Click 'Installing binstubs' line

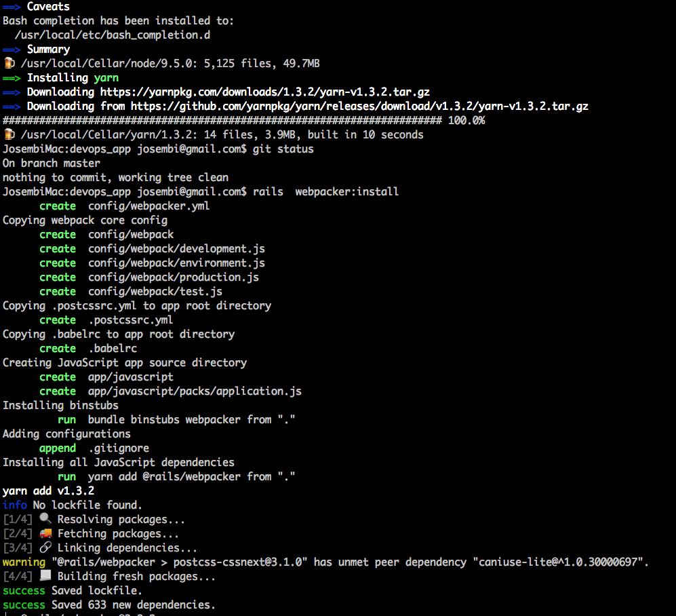(60, 405)
